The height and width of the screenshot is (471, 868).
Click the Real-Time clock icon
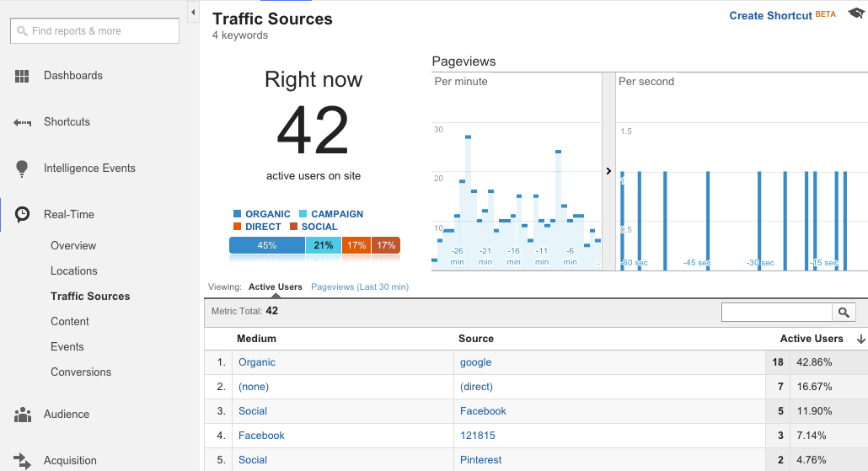22,214
